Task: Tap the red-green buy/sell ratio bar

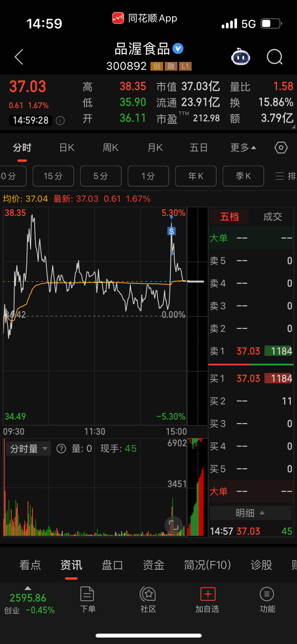Action: (251, 364)
